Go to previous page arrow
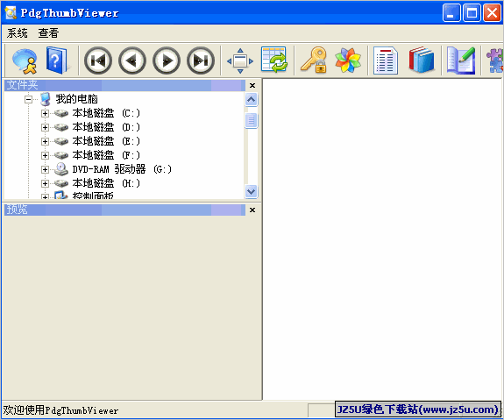The width and height of the screenshot is (504, 420). point(132,61)
